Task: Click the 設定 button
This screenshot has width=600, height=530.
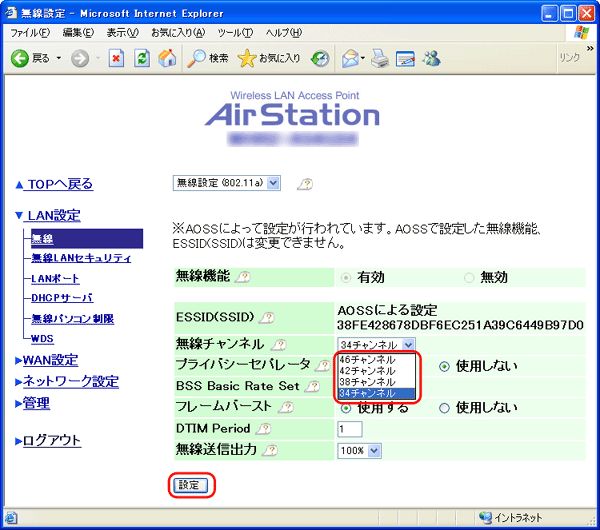Action: (191, 485)
